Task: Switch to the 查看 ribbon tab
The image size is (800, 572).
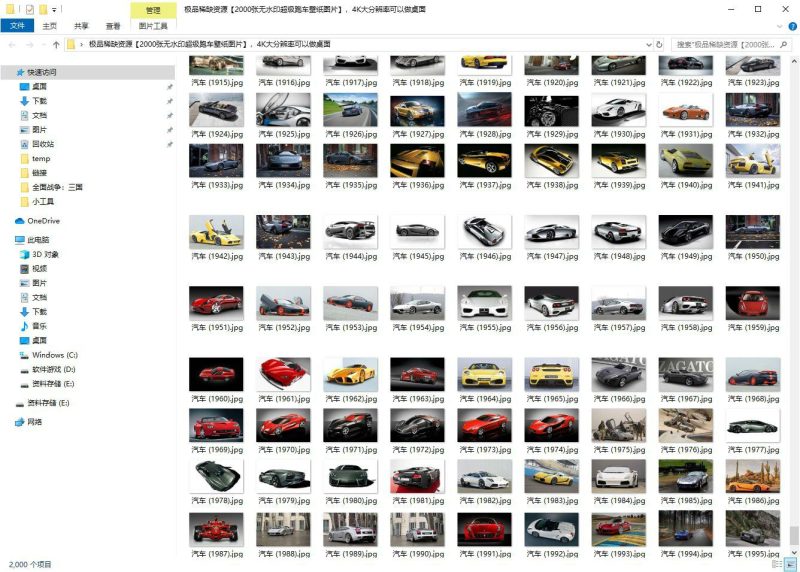Action: (113, 26)
